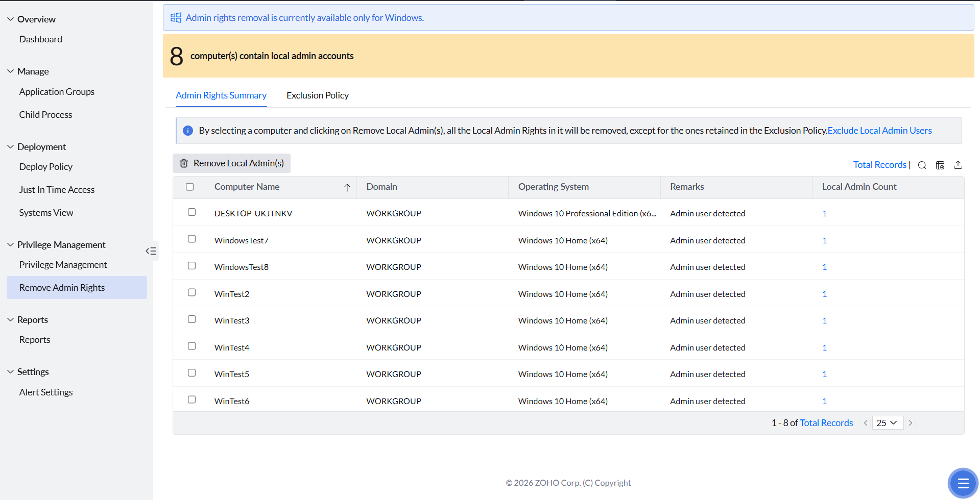
Task: Click the Remove Local Admin(s) button
Action: [231, 163]
